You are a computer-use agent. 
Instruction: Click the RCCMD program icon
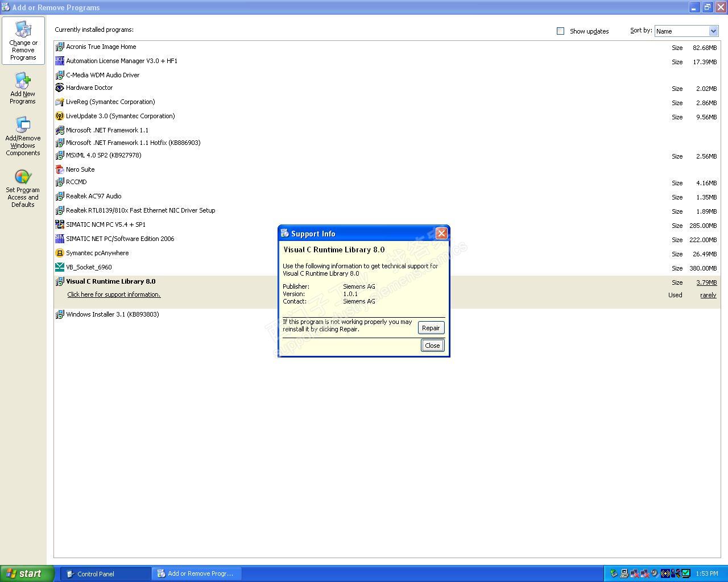[60, 182]
